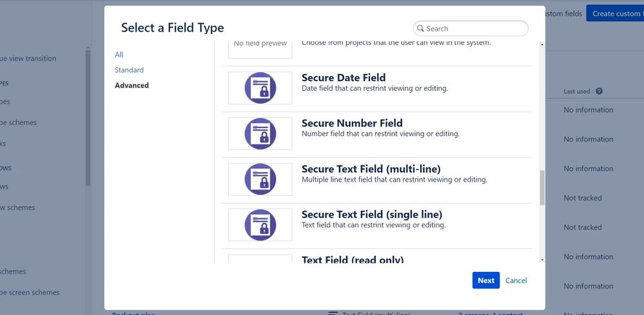Show All field types

pyautogui.click(x=119, y=55)
